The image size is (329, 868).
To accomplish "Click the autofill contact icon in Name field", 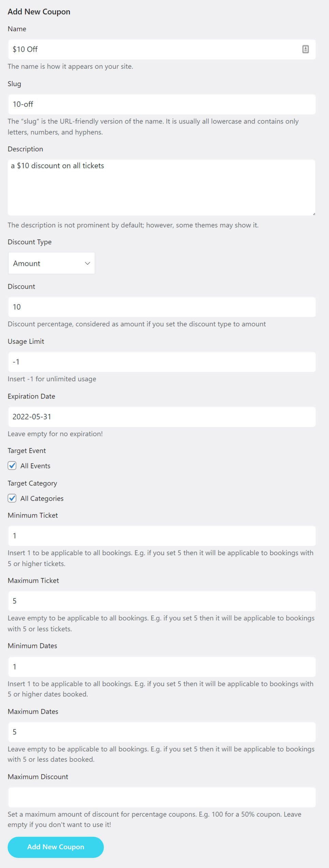I will click(x=305, y=49).
